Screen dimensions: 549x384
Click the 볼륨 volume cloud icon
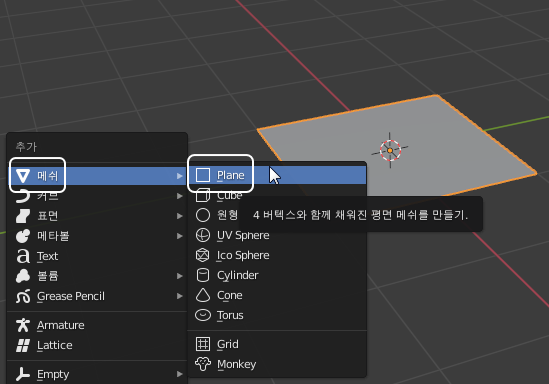tap(23, 276)
